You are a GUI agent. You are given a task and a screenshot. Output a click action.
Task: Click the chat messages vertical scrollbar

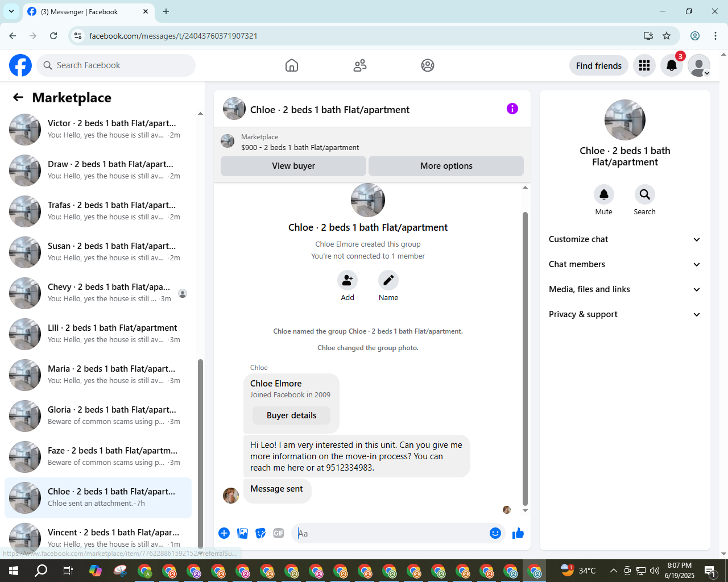pos(525,358)
